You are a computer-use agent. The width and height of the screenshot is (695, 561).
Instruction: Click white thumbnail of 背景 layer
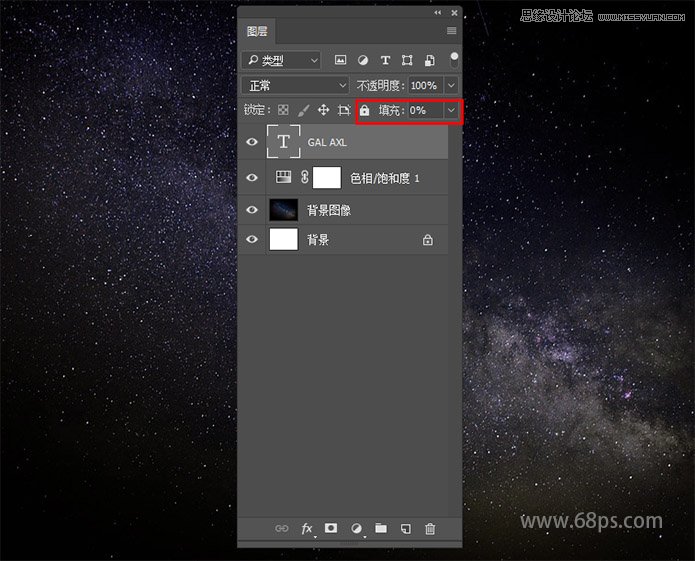click(x=284, y=239)
